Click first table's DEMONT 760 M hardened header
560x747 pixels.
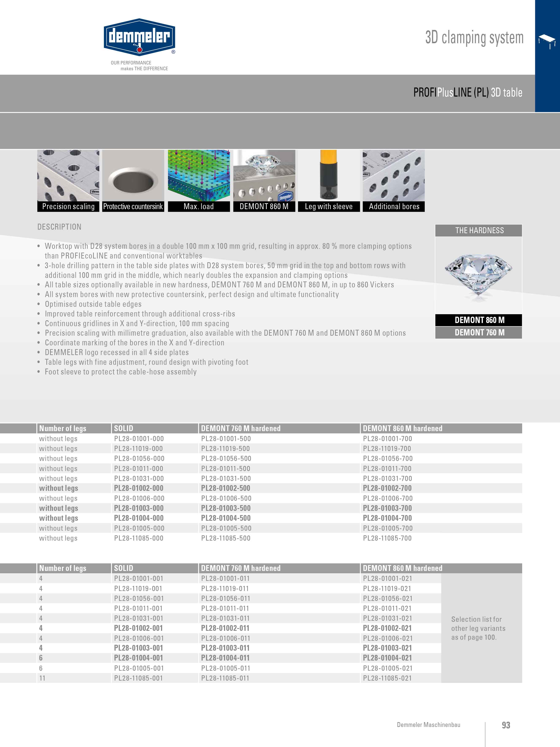click(279, 428)
